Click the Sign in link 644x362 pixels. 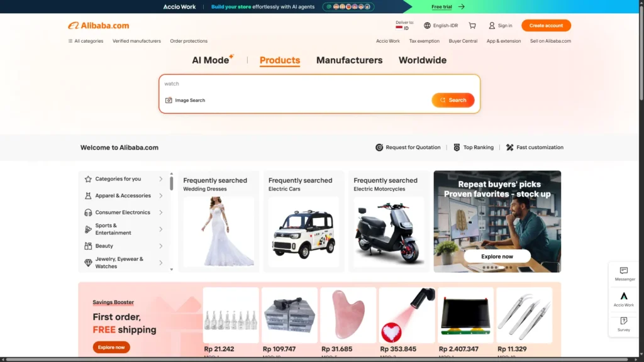(505, 25)
